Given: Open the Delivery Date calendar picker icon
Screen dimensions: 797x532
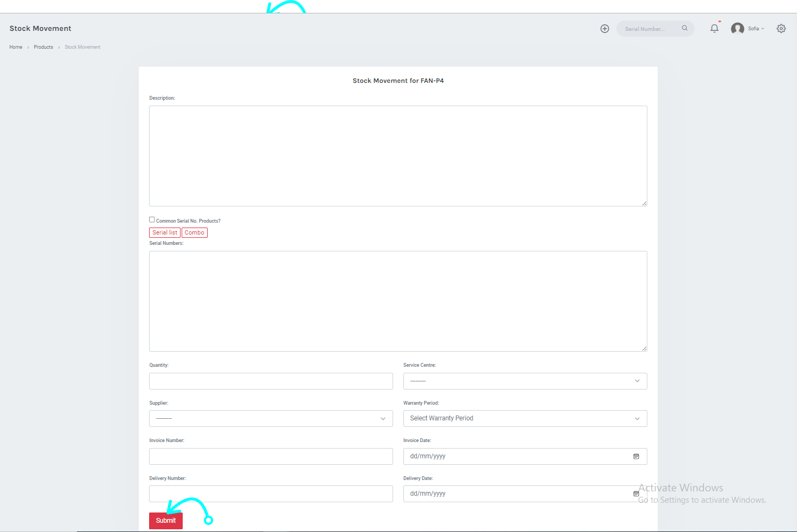Looking at the screenshot, I should click(636, 494).
